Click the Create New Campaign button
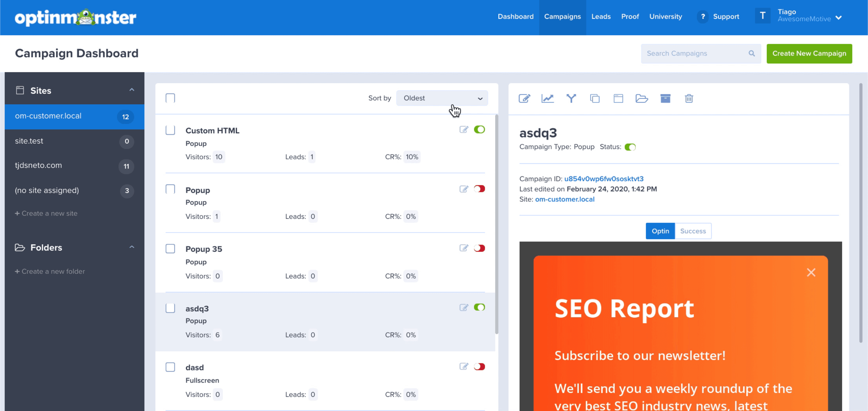Viewport: 868px width, 411px height. point(809,53)
